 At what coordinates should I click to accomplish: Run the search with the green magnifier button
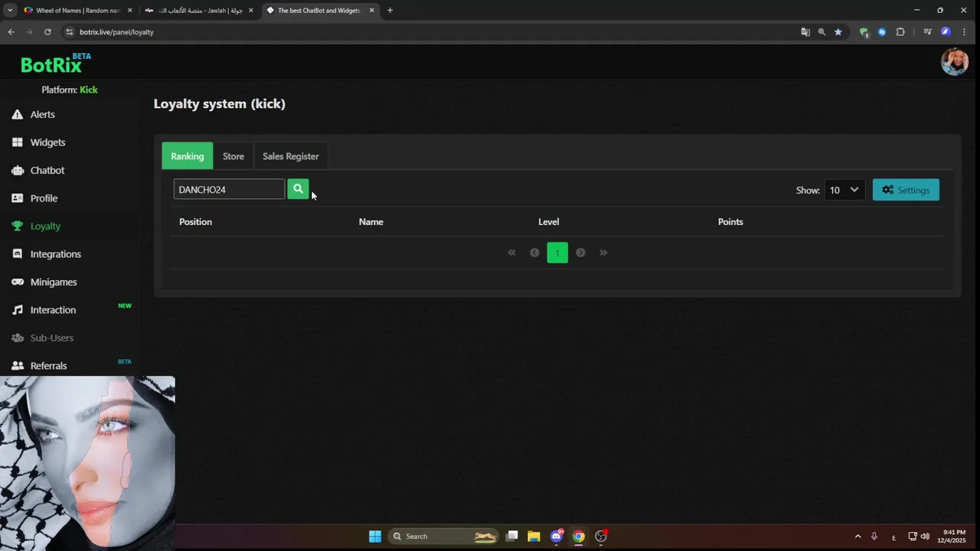point(298,189)
